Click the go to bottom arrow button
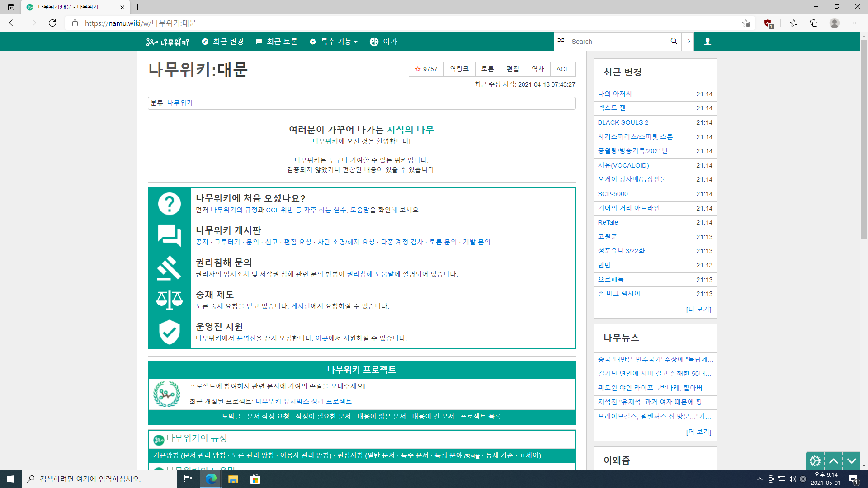 coord(852,461)
